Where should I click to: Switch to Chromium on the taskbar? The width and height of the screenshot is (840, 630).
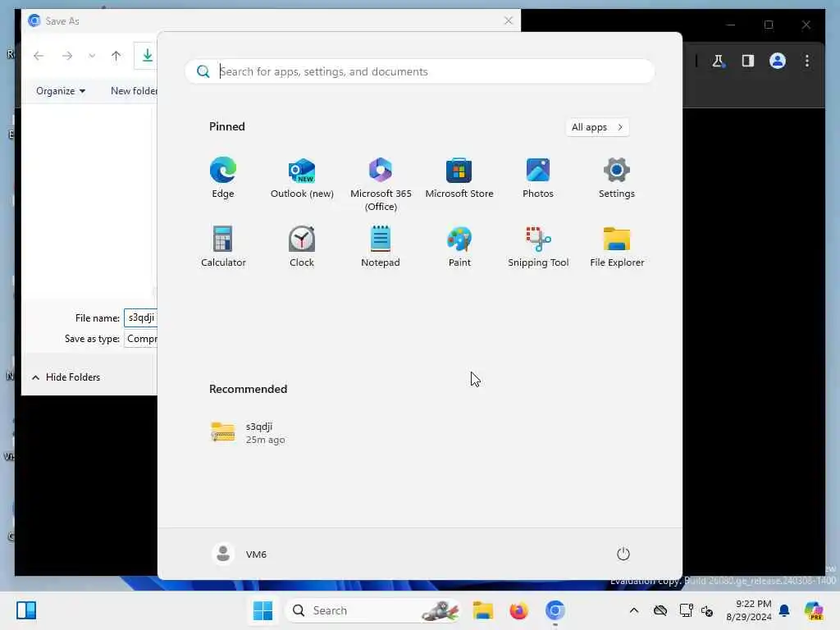[x=555, y=610]
